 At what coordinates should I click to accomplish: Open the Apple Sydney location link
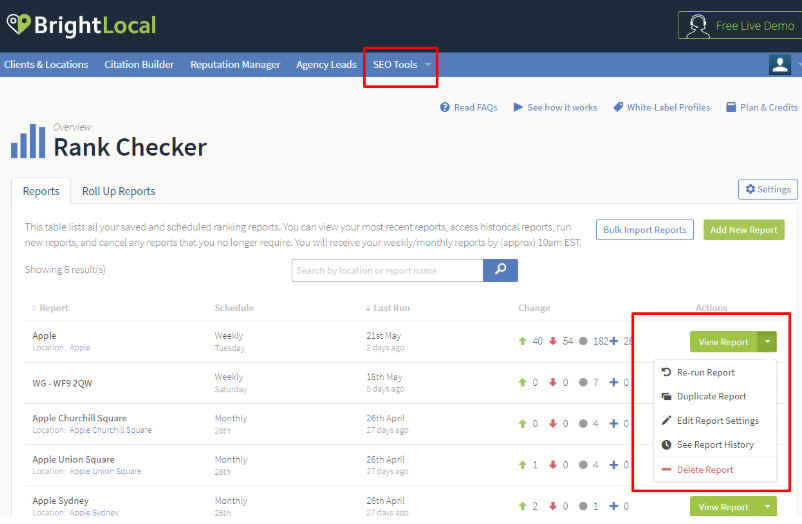pos(94,512)
